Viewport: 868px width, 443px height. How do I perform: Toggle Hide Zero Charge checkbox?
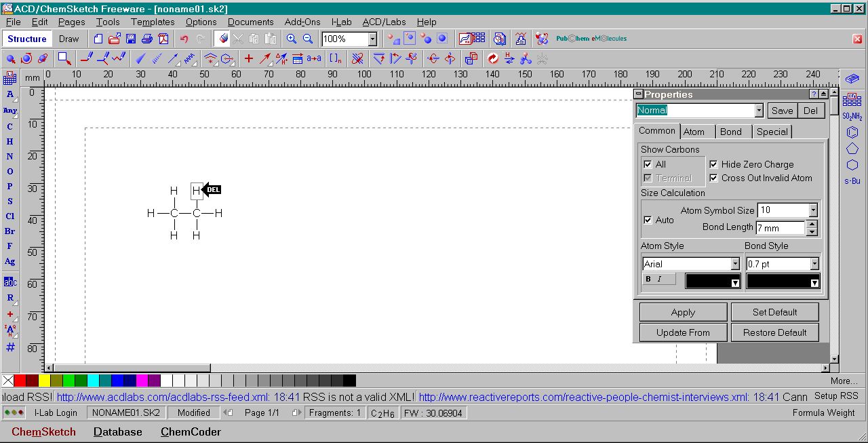click(713, 164)
